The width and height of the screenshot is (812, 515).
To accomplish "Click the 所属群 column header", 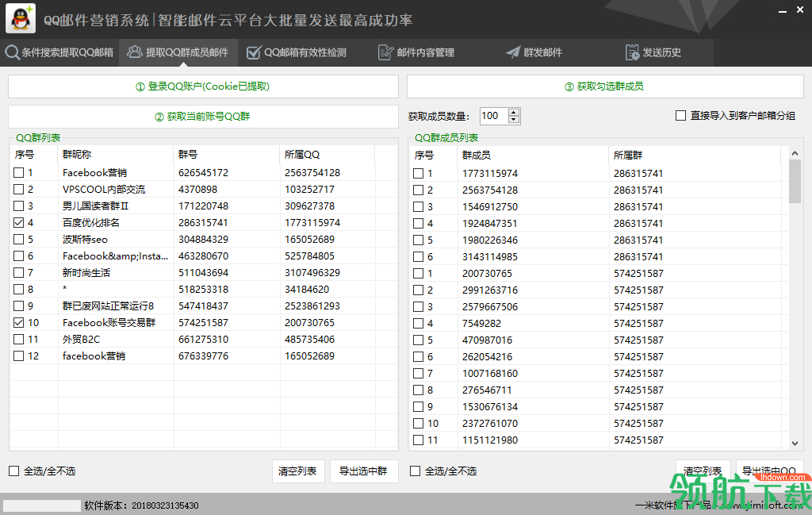I will pos(694,155).
